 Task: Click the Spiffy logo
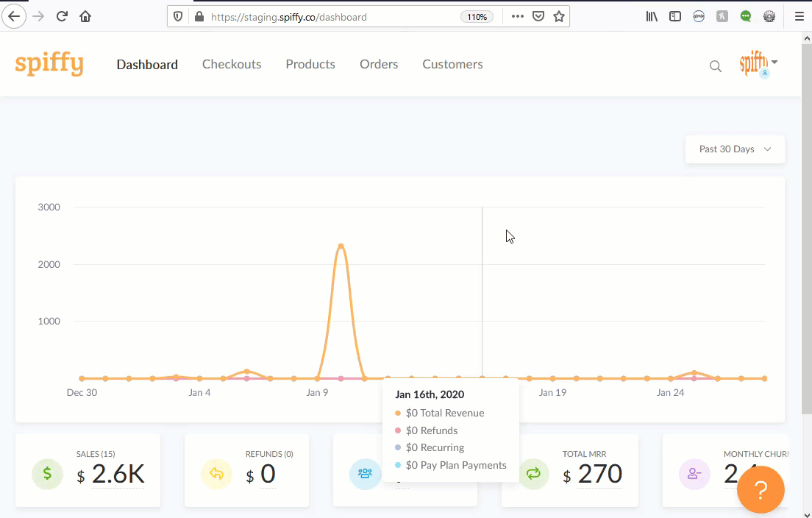tap(49, 65)
